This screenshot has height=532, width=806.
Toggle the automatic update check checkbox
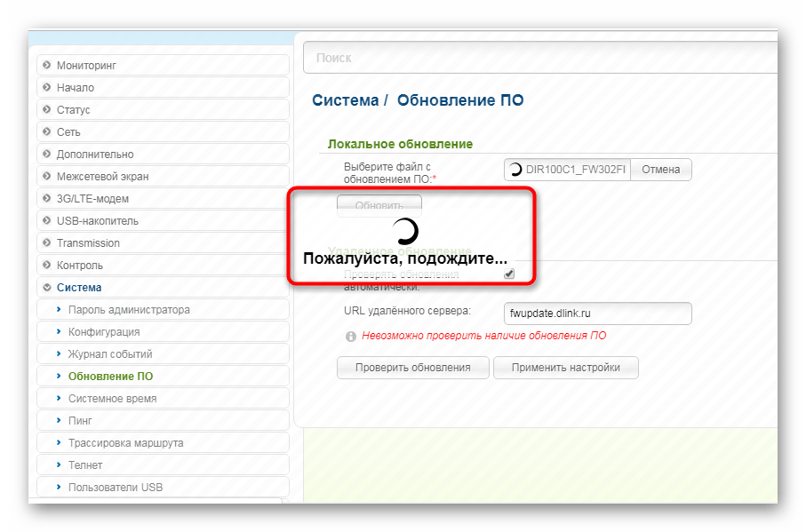click(x=509, y=274)
